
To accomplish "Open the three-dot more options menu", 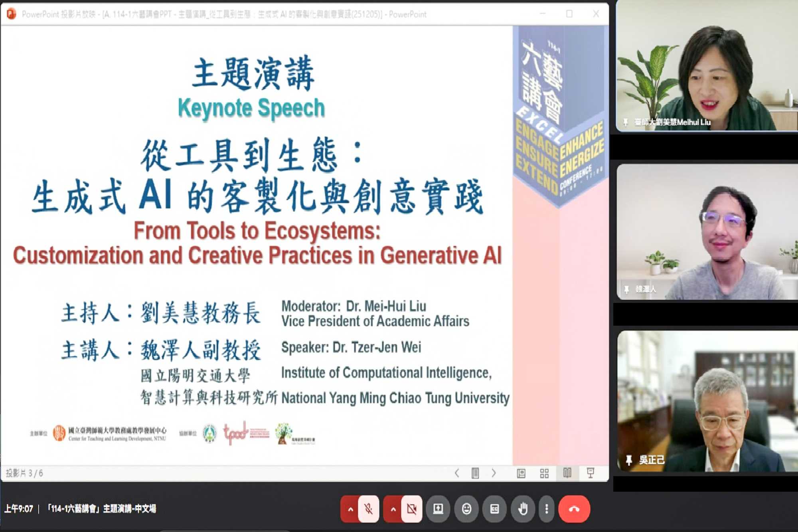I will coord(546,509).
